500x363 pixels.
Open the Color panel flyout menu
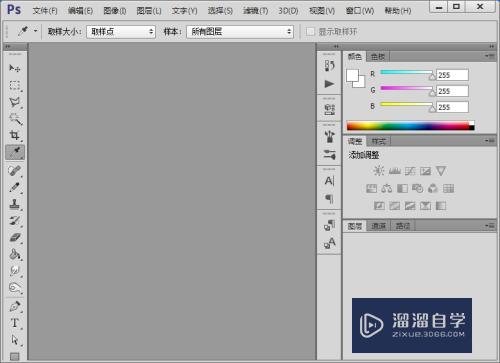(x=490, y=56)
